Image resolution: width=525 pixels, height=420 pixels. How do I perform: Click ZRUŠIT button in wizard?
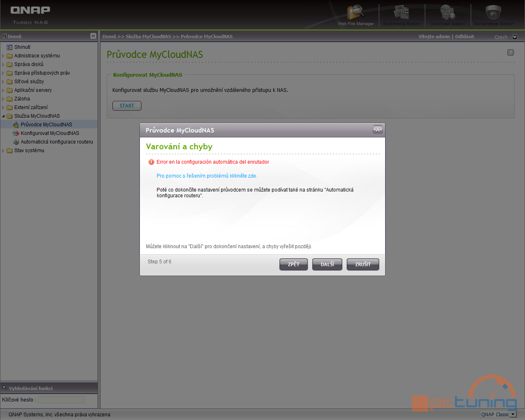point(363,265)
